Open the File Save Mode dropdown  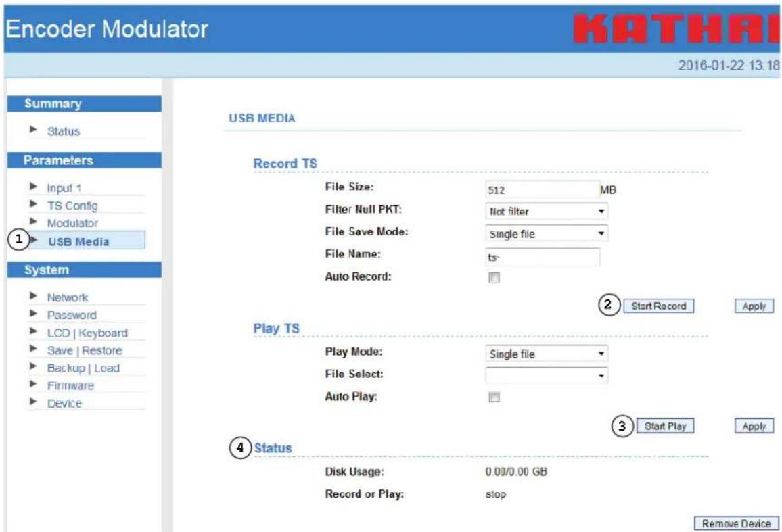click(x=547, y=234)
